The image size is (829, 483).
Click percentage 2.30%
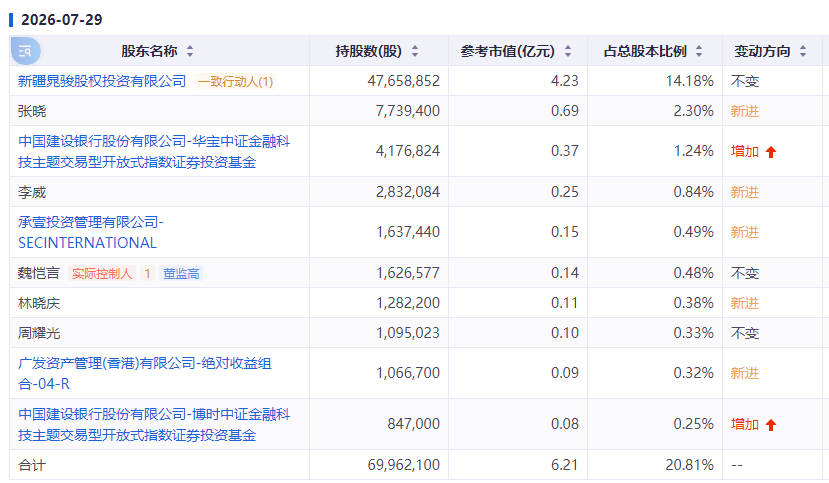[x=693, y=111]
